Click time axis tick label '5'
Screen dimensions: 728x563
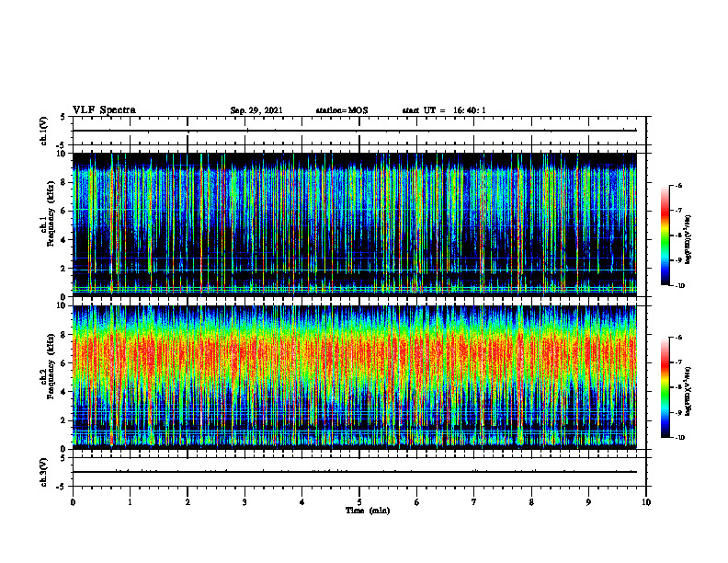pyautogui.click(x=359, y=502)
